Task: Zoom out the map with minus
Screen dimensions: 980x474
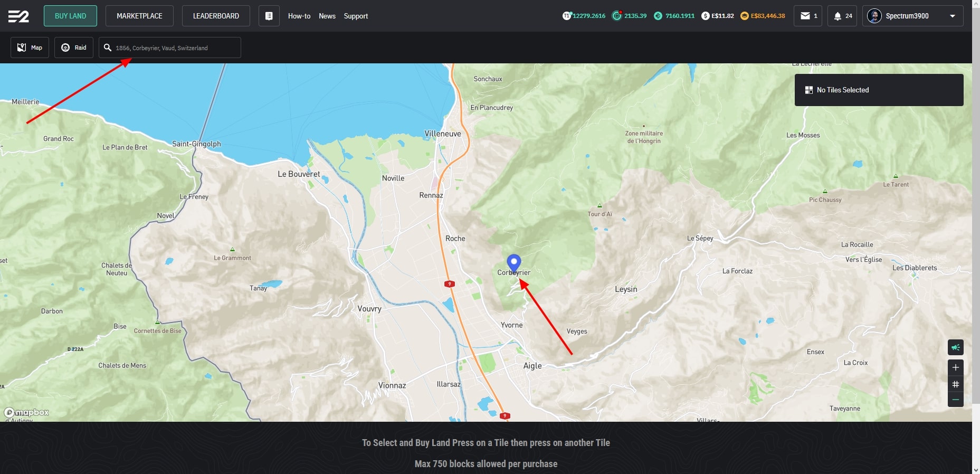Action: point(956,400)
